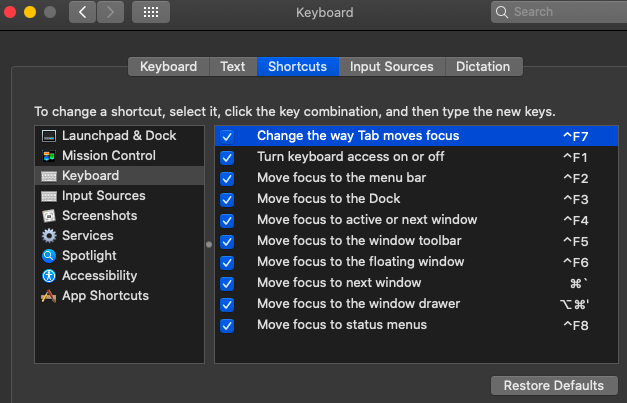Open the Dictation tab
Screen dimensions: 627x403
(x=483, y=66)
